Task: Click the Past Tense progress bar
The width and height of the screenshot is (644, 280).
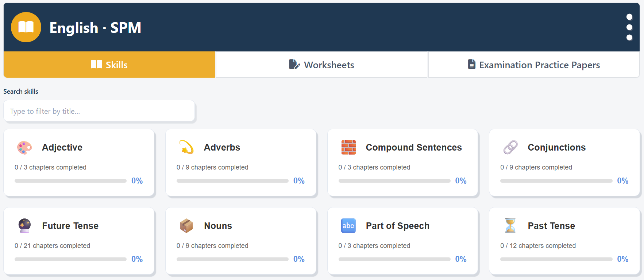Action: tap(556, 259)
